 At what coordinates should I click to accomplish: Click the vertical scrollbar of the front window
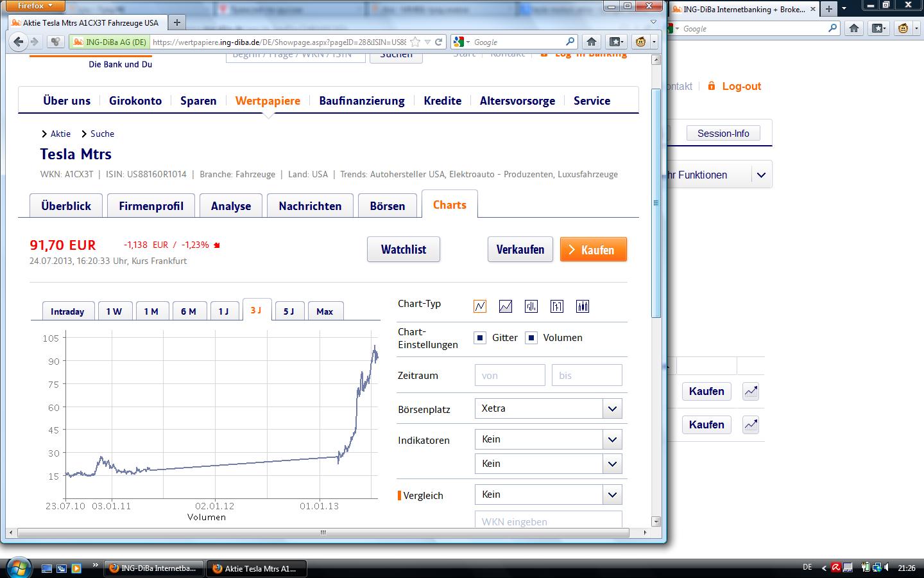(x=656, y=202)
